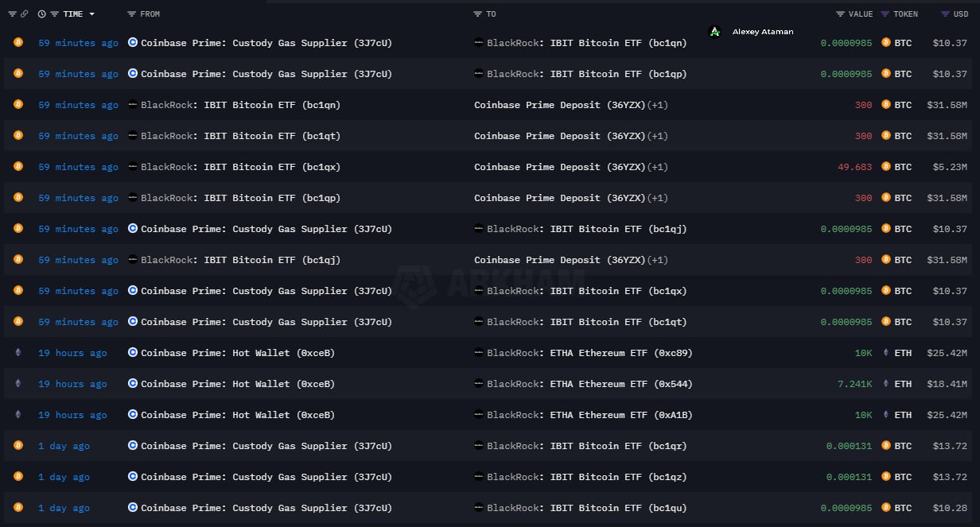
Task: Open the filter icon beside the USD header
Action: pos(945,14)
